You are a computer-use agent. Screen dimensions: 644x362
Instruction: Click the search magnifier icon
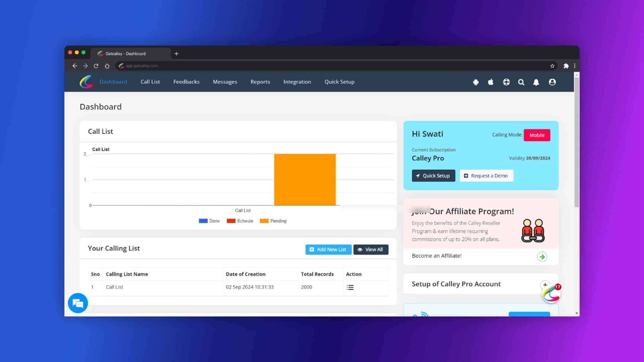point(521,82)
